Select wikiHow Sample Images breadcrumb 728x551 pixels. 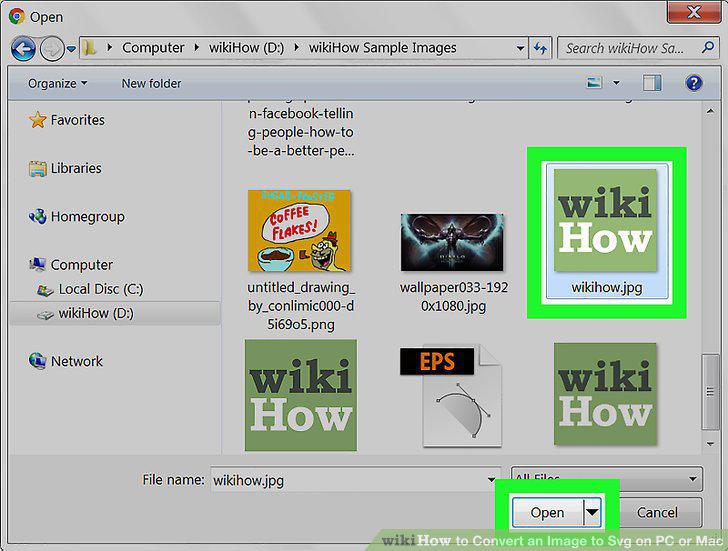pyautogui.click(x=383, y=48)
